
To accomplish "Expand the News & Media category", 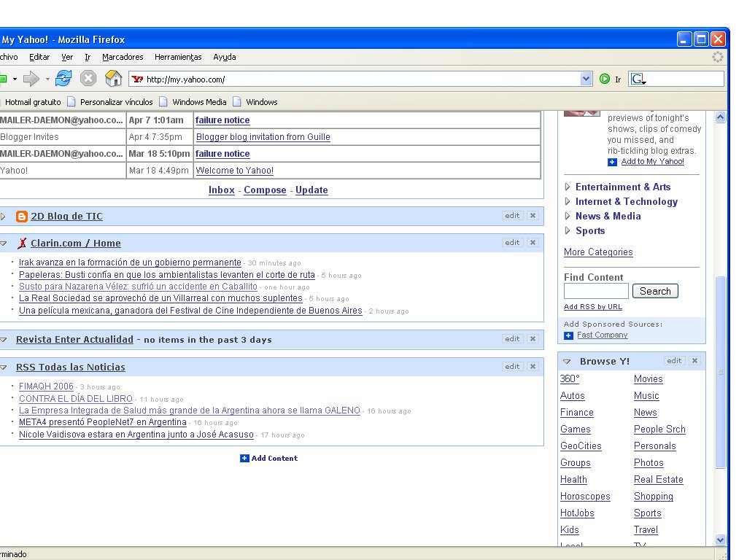I will click(x=568, y=216).
